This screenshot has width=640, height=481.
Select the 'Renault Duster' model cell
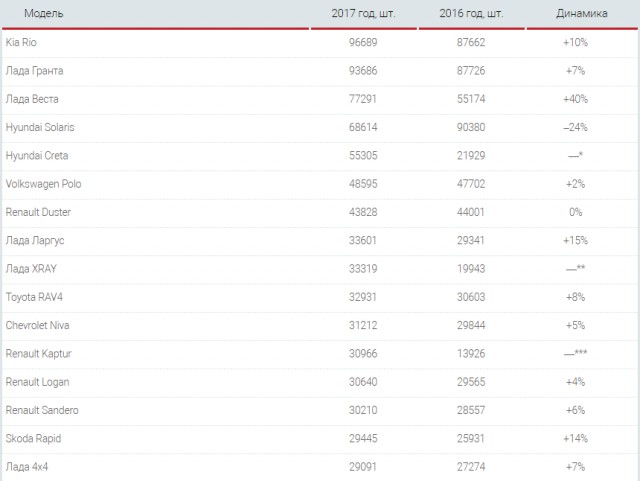(x=38, y=212)
